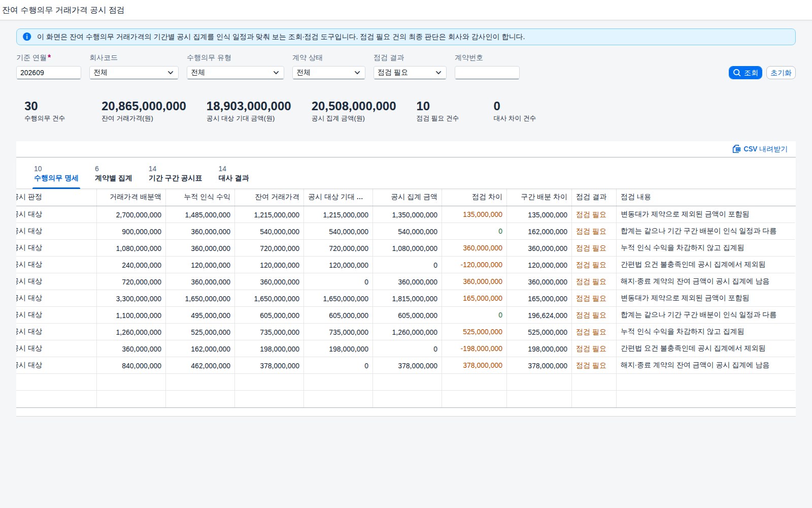Click the -198,000,000 점검 차이 value
812x508 pixels.
point(482,349)
